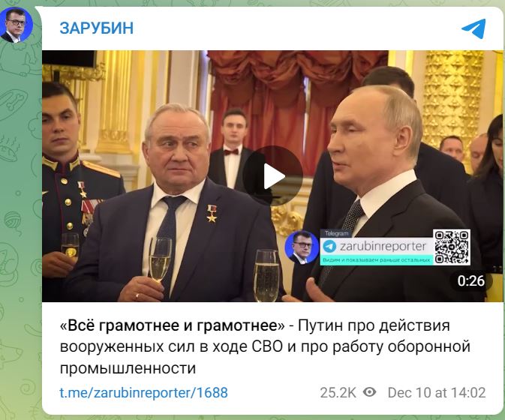Click the 25.2K view count
The width and height of the screenshot is (505, 420).
pyautogui.click(x=338, y=393)
